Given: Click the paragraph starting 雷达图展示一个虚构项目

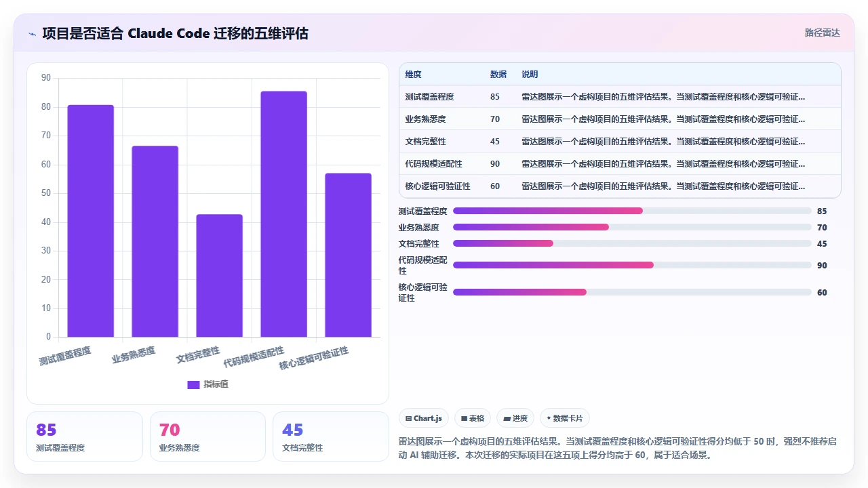Looking at the screenshot, I should (619, 448).
